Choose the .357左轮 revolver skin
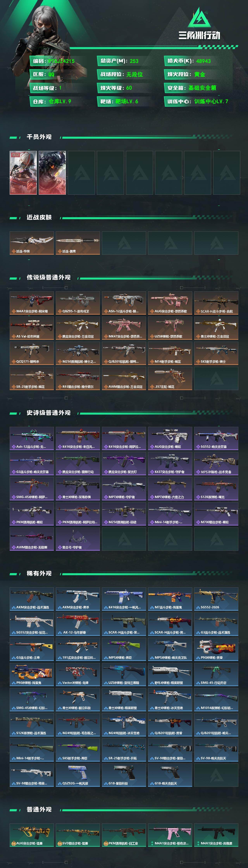 [170, 378]
